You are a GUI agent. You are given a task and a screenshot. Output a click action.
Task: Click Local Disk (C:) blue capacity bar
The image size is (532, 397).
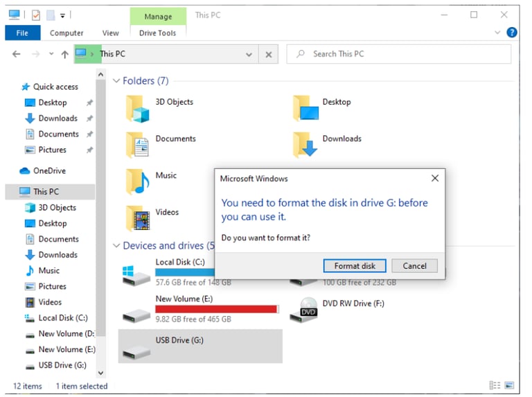(x=185, y=272)
